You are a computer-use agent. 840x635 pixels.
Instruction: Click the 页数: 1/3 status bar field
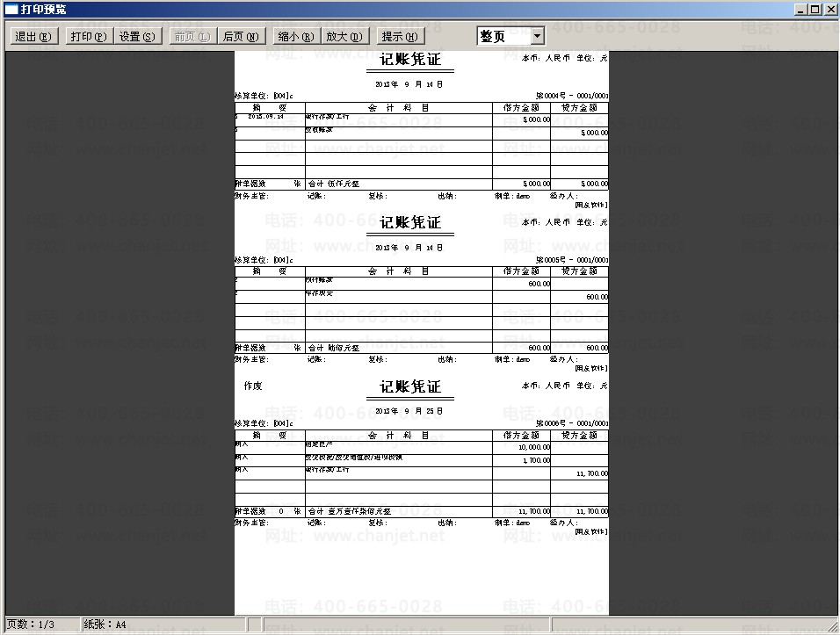[x=31, y=624]
